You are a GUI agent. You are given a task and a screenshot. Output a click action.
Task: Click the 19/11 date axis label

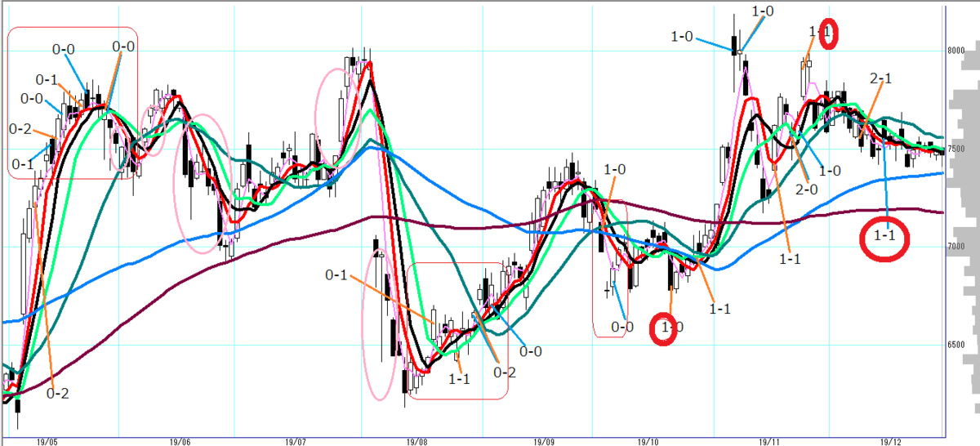click(x=768, y=442)
